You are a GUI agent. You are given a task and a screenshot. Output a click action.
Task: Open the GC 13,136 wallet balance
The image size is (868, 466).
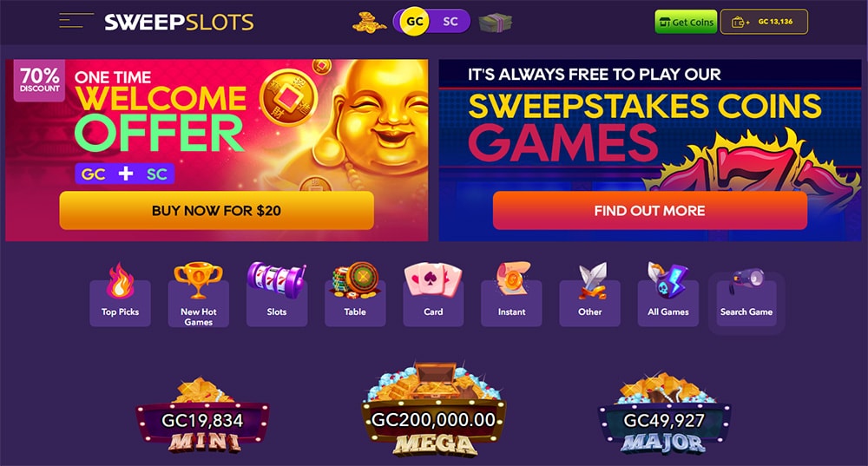pos(764,23)
